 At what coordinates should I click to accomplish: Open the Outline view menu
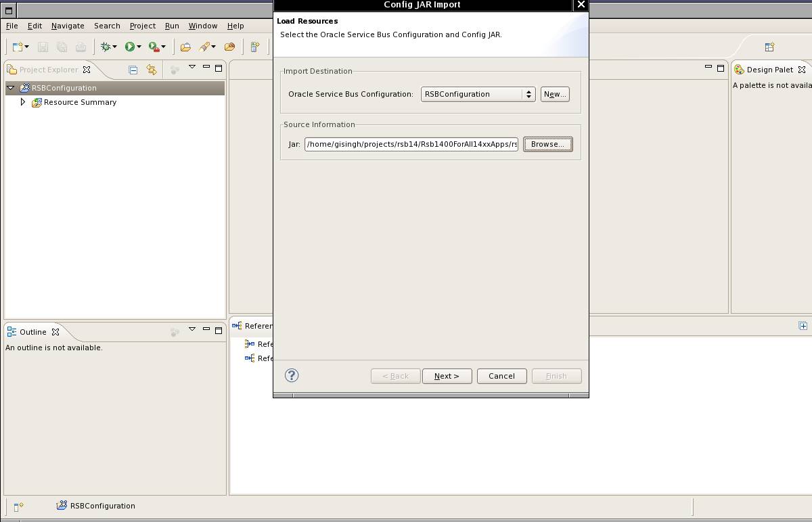(192, 329)
